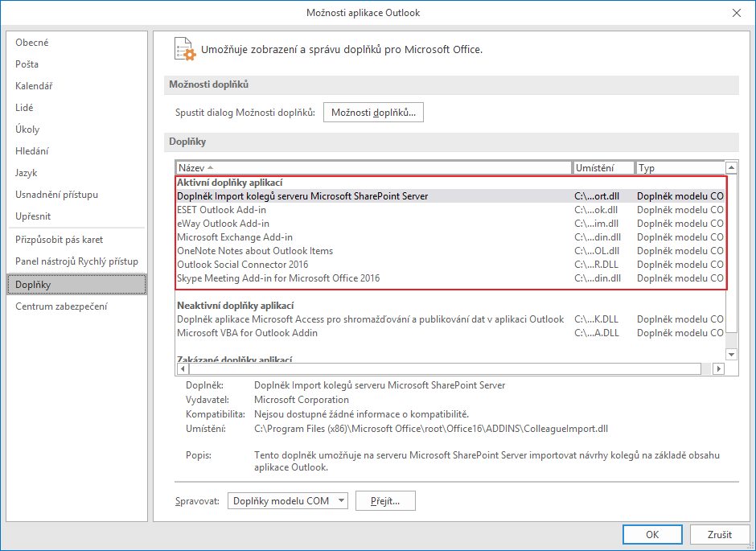Click the horizontal scroll right arrow

718,368
